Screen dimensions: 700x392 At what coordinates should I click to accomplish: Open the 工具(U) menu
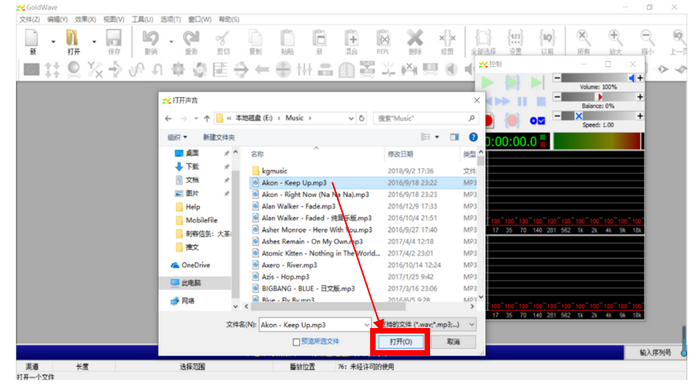[x=142, y=19]
